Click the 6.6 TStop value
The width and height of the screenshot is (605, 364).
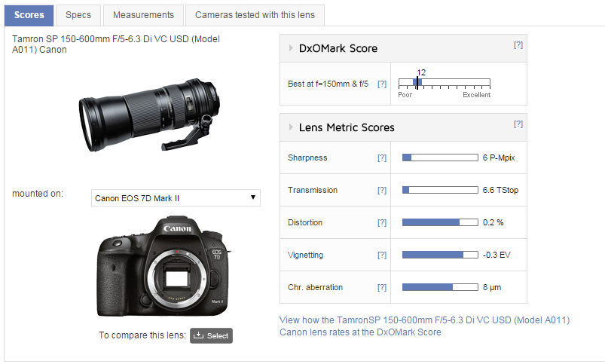click(x=500, y=190)
